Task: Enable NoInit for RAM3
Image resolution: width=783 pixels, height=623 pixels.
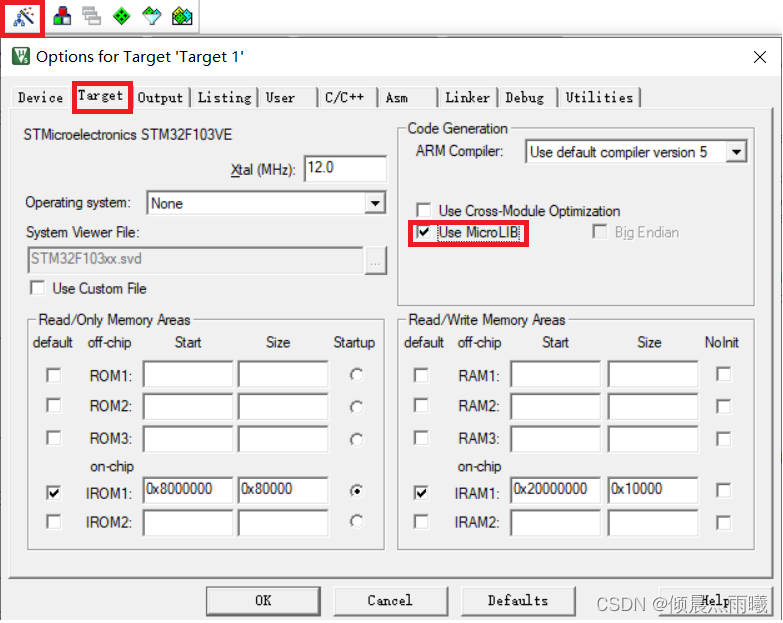Action: (723, 439)
